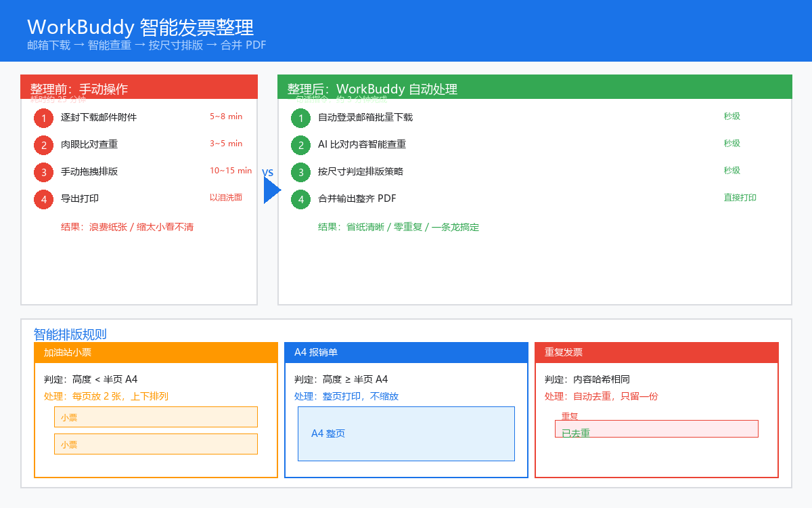Screen dimensions: 812x508
Task: Click the text 合并输出整齐 PDF
Action: coord(357,198)
